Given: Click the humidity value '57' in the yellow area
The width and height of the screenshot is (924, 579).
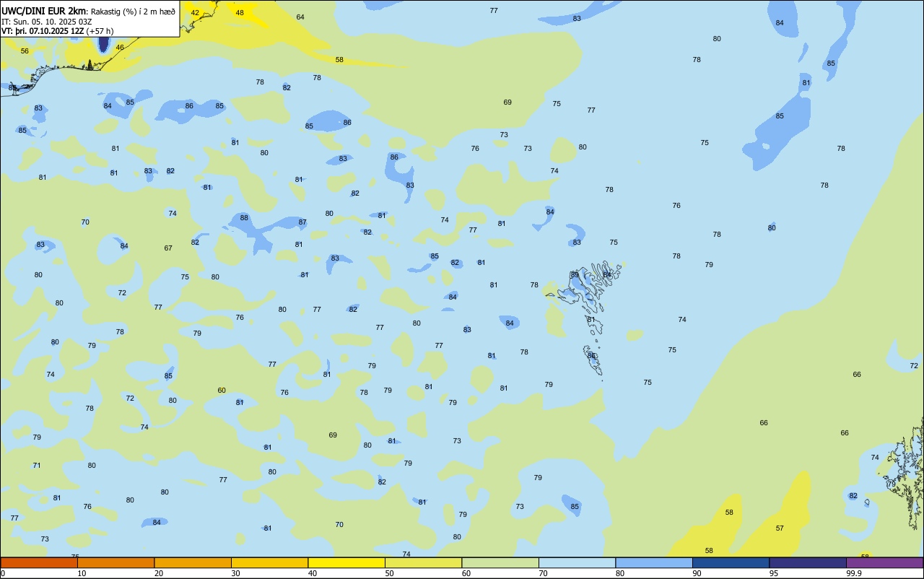Looking at the screenshot, I should [780, 528].
